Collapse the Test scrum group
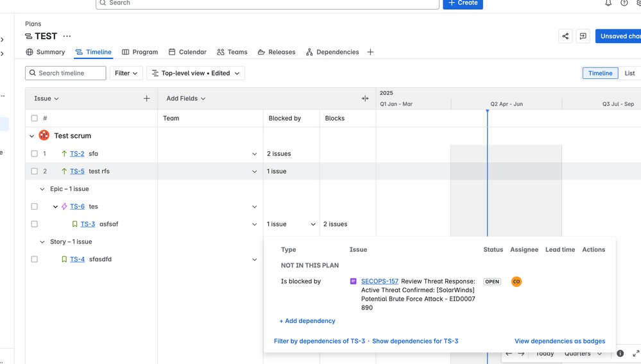 click(x=32, y=136)
